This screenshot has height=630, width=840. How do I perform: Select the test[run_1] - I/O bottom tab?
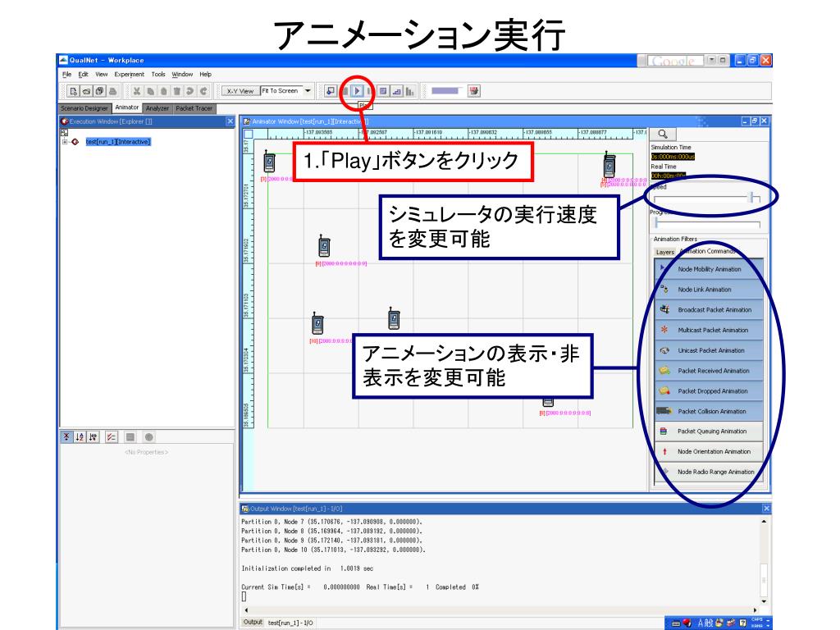(x=290, y=623)
